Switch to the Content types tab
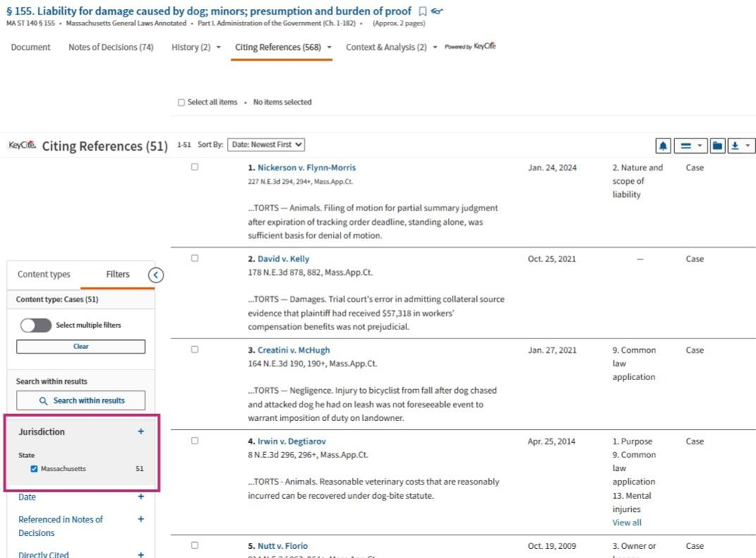The height and width of the screenshot is (558, 756). (44, 274)
